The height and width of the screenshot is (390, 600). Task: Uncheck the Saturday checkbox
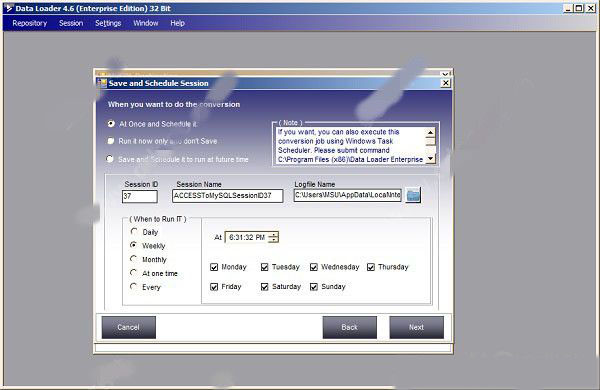(264, 287)
